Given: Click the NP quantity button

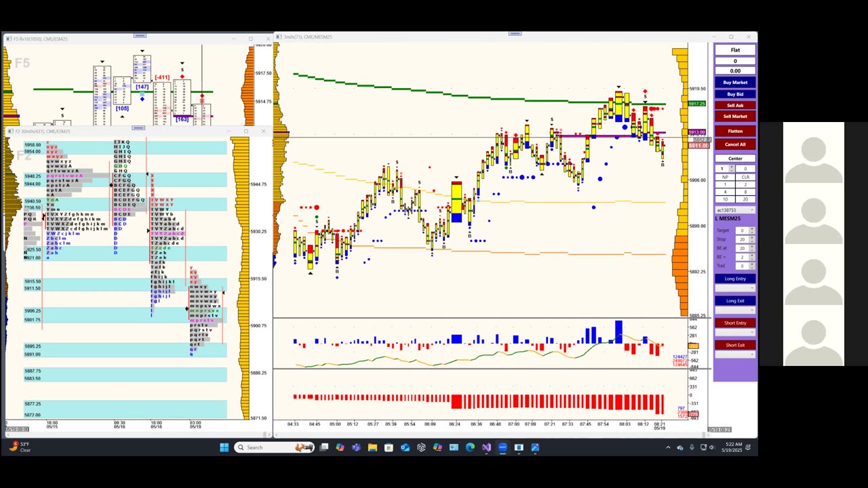Looking at the screenshot, I should tap(725, 177).
